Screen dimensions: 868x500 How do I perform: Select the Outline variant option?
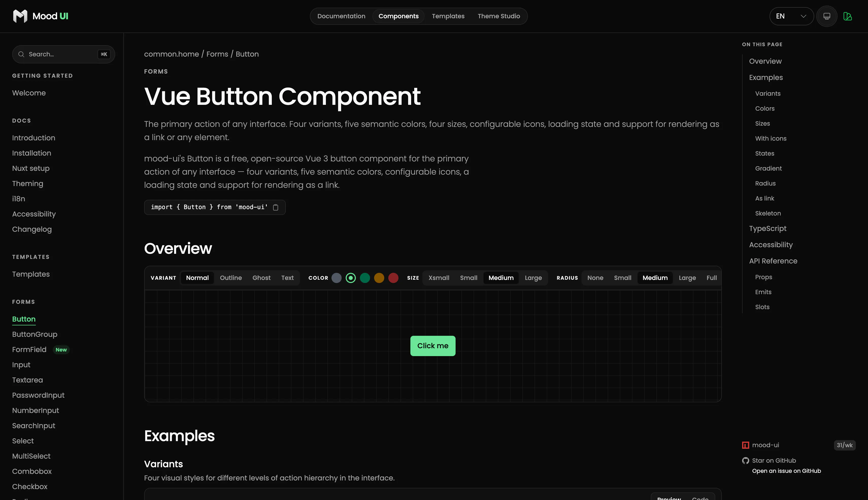point(231,278)
